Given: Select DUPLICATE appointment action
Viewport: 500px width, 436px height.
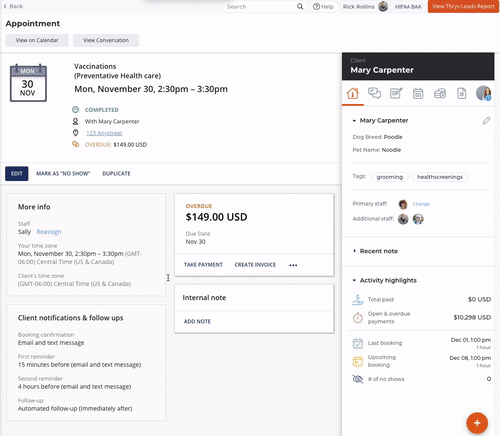Looking at the screenshot, I should 116,173.
